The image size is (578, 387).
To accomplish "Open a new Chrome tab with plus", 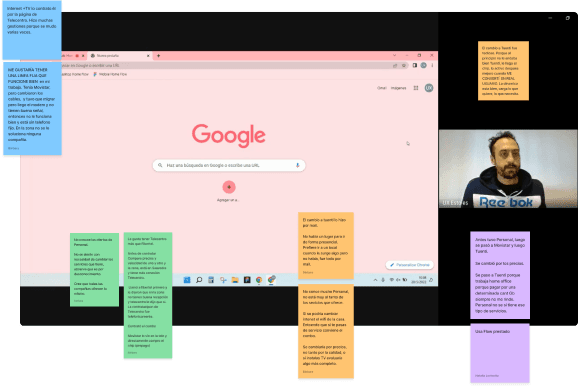I will click(x=159, y=56).
